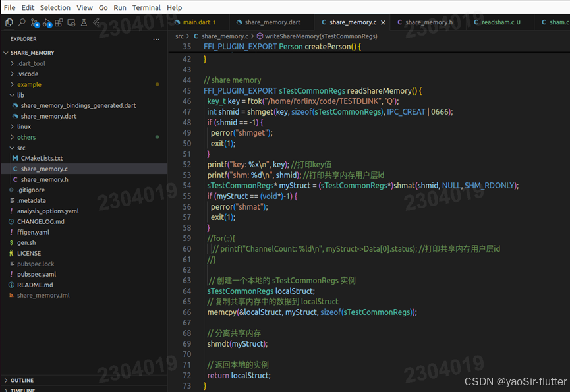
Task: Expand the OUTLINE section at the bottom
Action: pos(22,381)
